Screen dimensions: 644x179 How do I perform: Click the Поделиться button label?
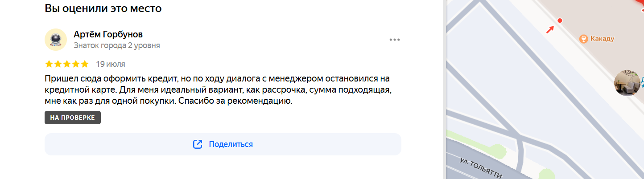click(231, 144)
